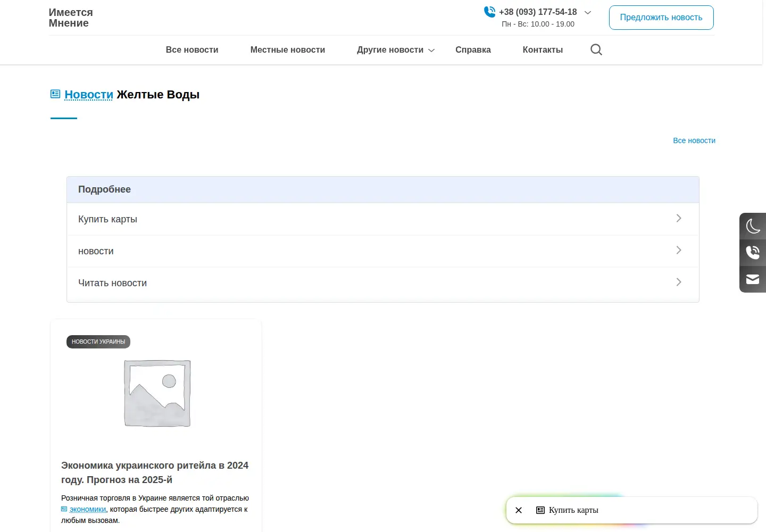
Task: Follow the Все новости link at right
Action: click(694, 140)
